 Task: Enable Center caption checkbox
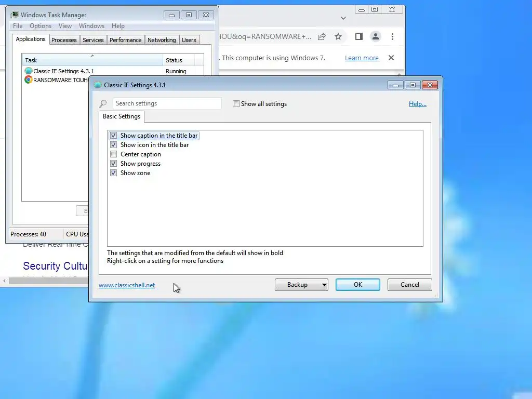pos(114,154)
